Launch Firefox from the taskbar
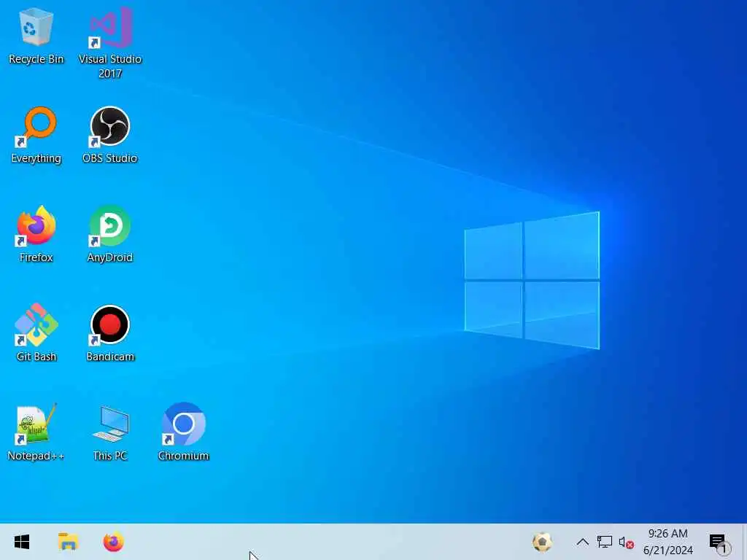The image size is (747, 560). (x=113, y=542)
